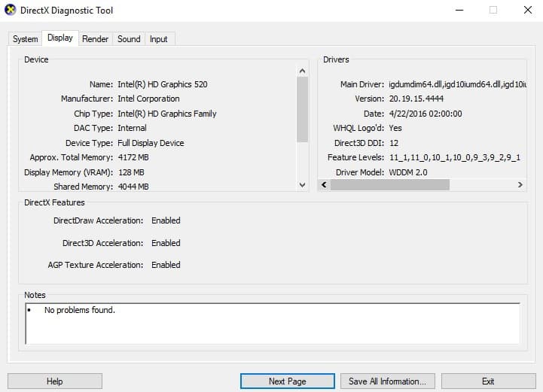Click the Direct3D Acceleration 'Enabled' value
The width and height of the screenshot is (543, 392).
tap(166, 243)
